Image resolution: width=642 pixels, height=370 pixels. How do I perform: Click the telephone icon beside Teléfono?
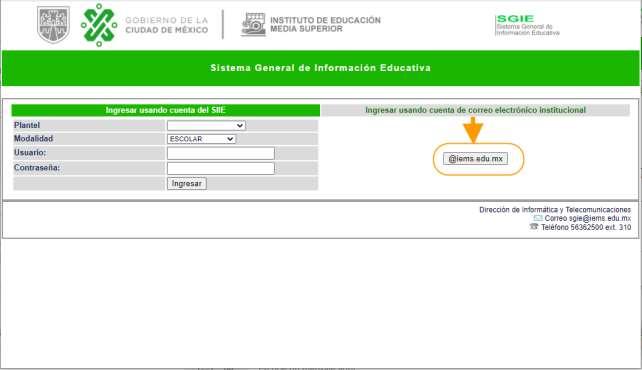point(533,226)
